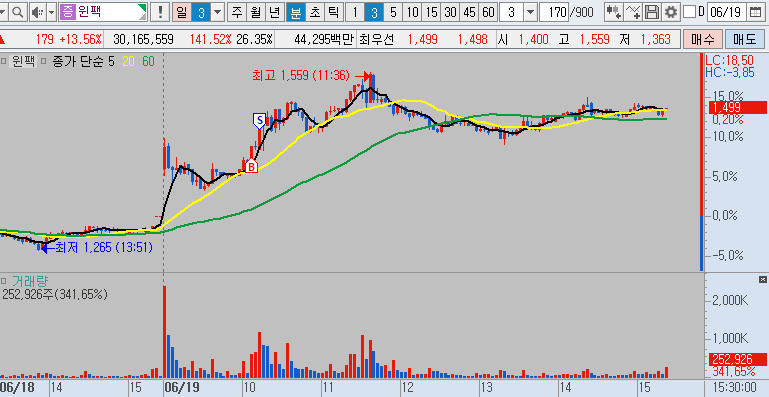Choose the 15-minute interval button
769x397 pixels.
pyautogui.click(x=431, y=12)
